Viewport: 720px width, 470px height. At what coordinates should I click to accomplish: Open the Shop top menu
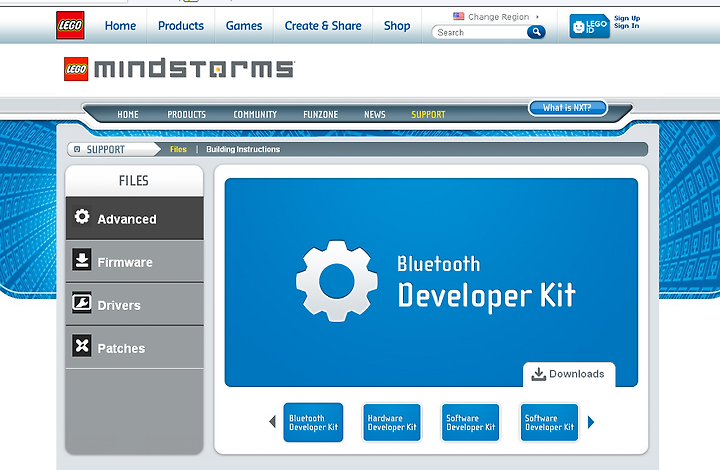(397, 26)
